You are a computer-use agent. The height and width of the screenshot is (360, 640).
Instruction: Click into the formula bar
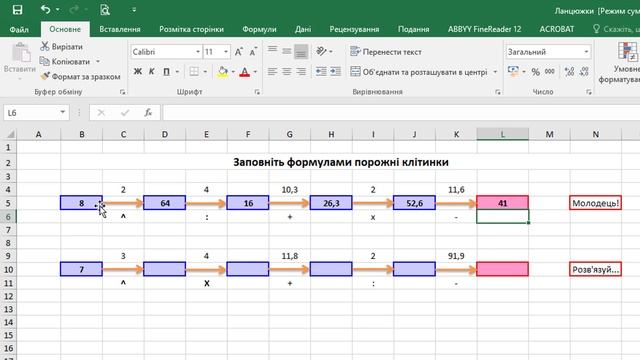(x=401, y=113)
